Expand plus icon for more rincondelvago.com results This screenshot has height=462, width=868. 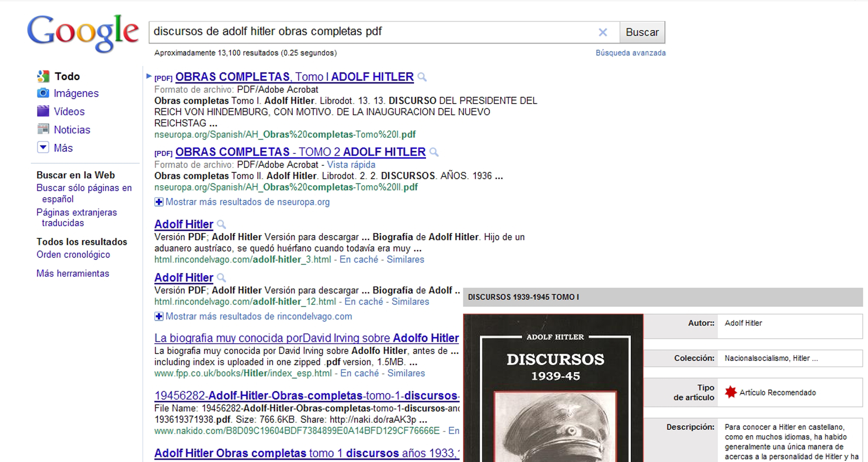(x=159, y=316)
